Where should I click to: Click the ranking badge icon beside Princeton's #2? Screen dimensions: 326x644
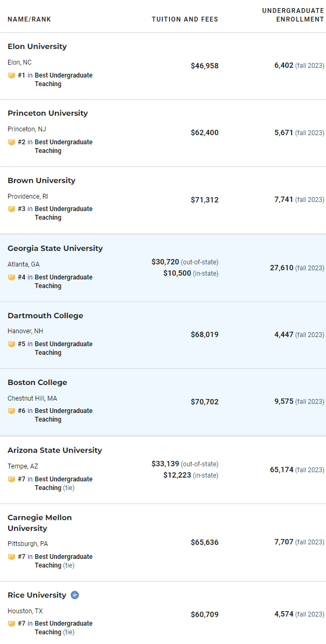point(11,143)
